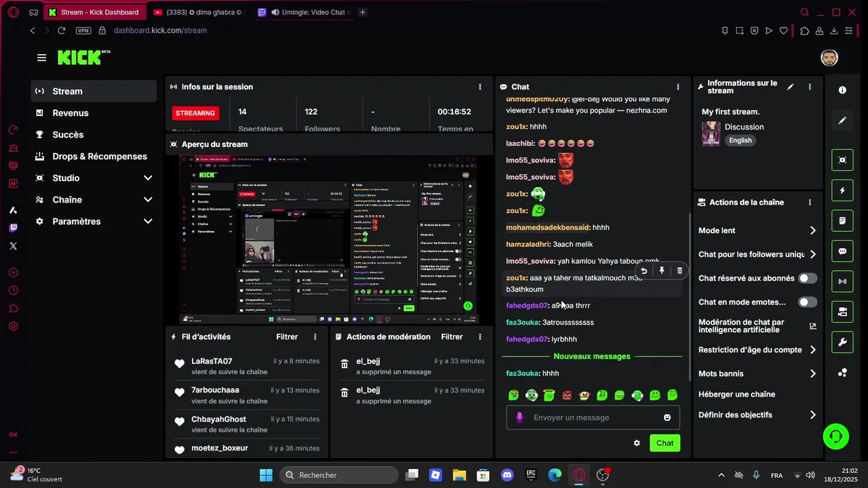Open the Chat panel options menu
Image resolution: width=868 pixels, height=488 pixels.
point(678,87)
